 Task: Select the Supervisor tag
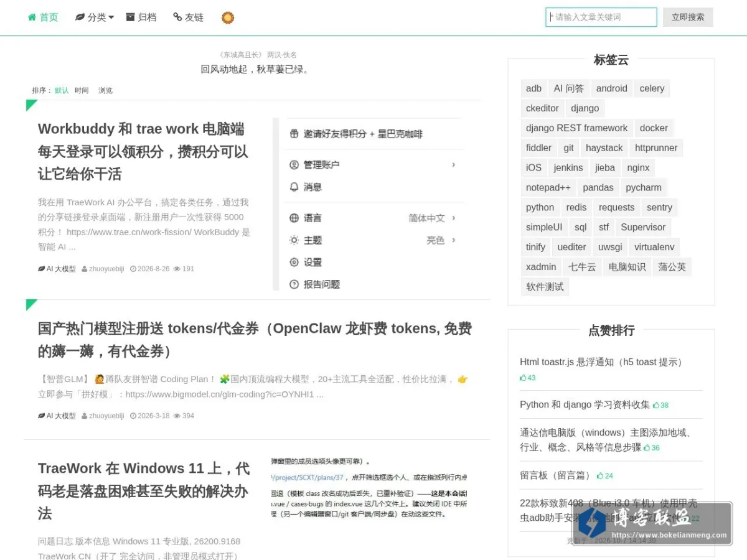coord(643,228)
